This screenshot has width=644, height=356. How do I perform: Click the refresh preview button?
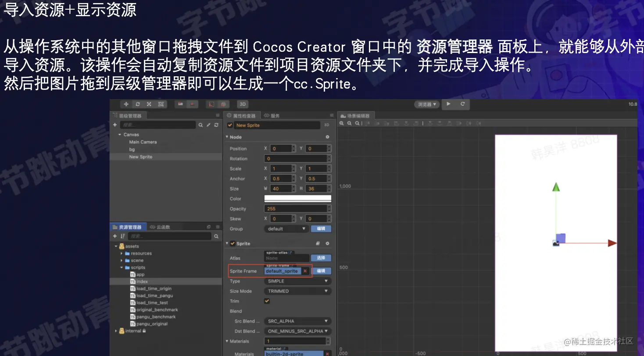462,104
